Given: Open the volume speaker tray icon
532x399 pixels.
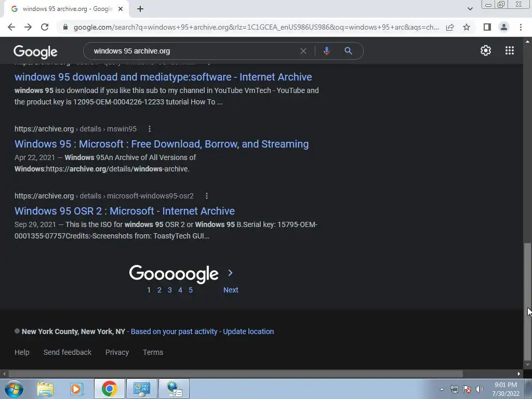Looking at the screenshot, I should 480,389.
